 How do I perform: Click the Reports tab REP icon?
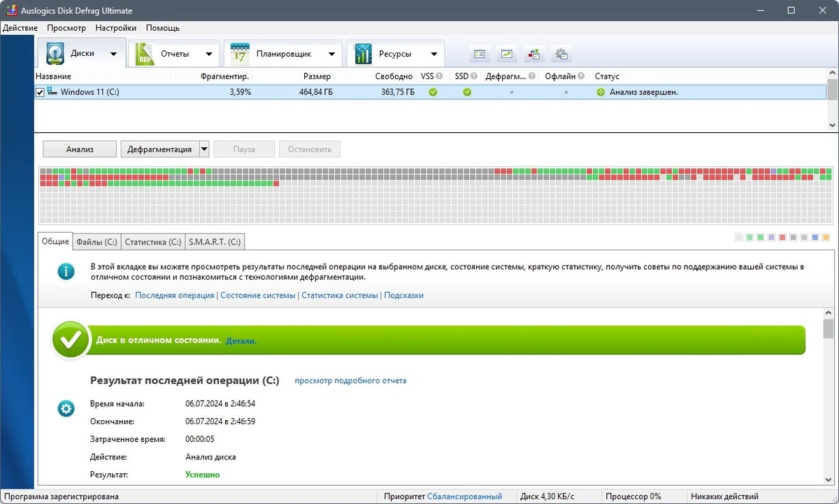(x=145, y=54)
